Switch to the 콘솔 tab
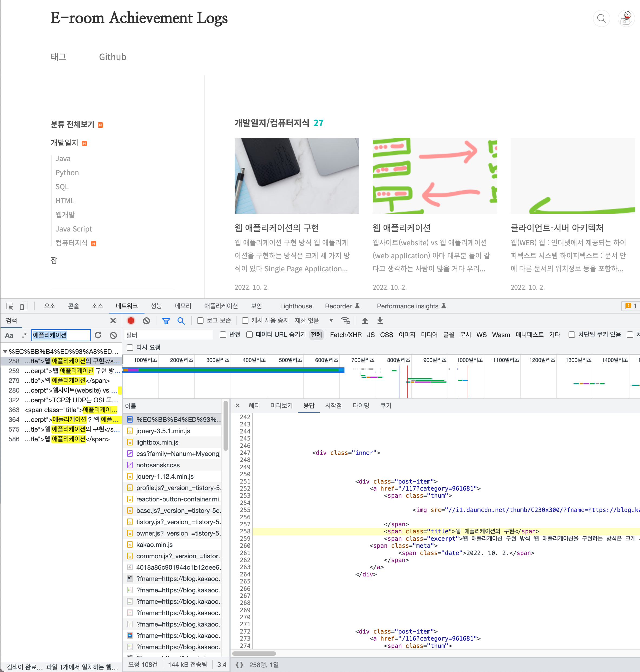Screen dimensions: 640x672 [73, 306]
